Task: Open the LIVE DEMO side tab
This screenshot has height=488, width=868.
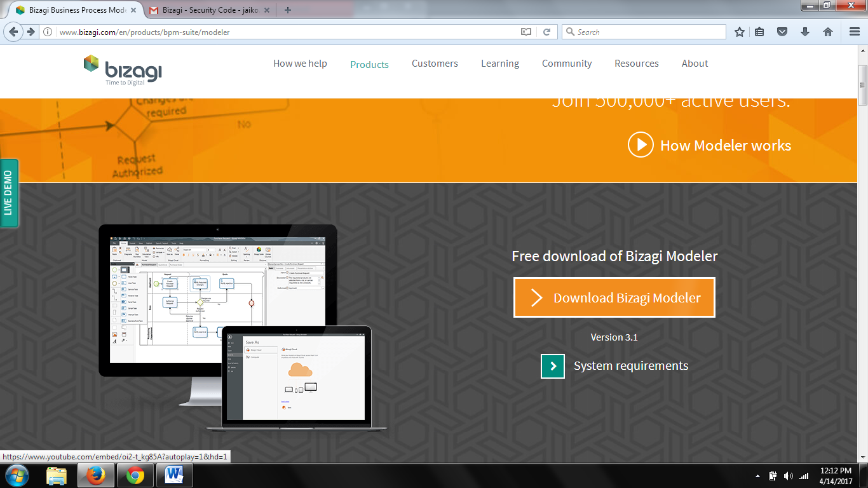Action: tap(9, 193)
